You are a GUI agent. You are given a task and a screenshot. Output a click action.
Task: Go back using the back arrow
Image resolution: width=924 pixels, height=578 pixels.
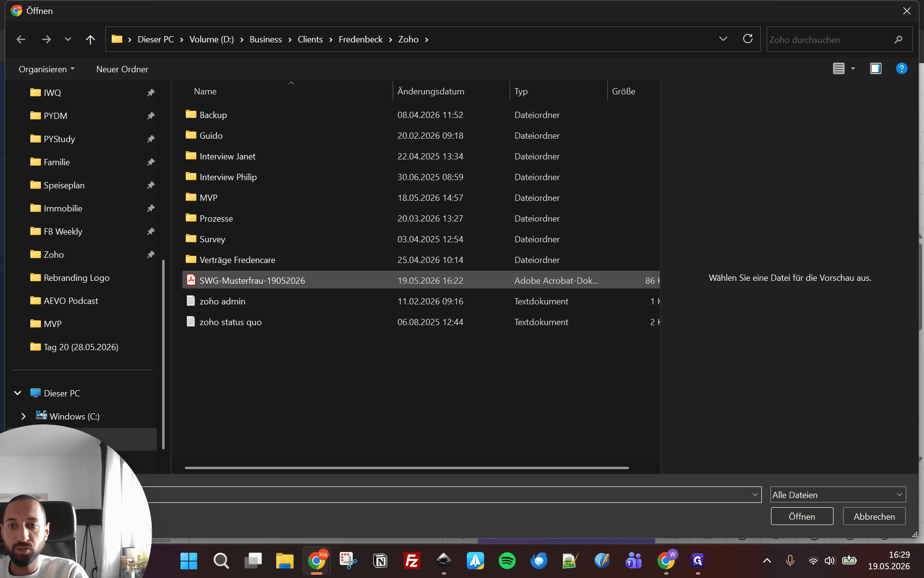[x=21, y=39]
